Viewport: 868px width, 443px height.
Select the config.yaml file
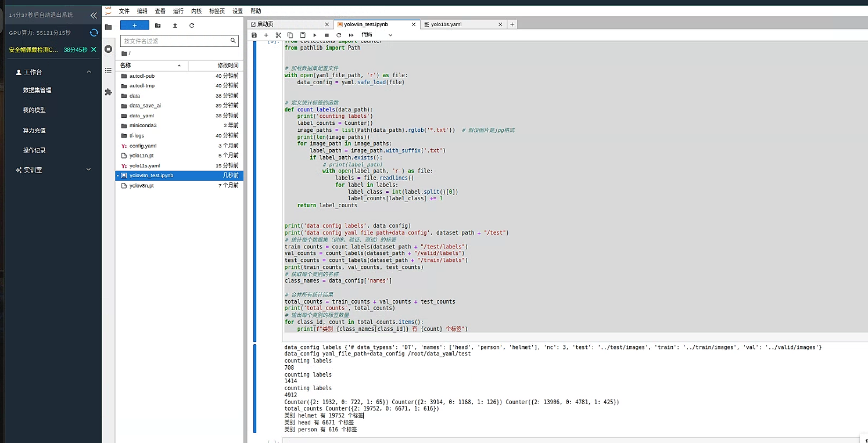(x=180, y=146)
